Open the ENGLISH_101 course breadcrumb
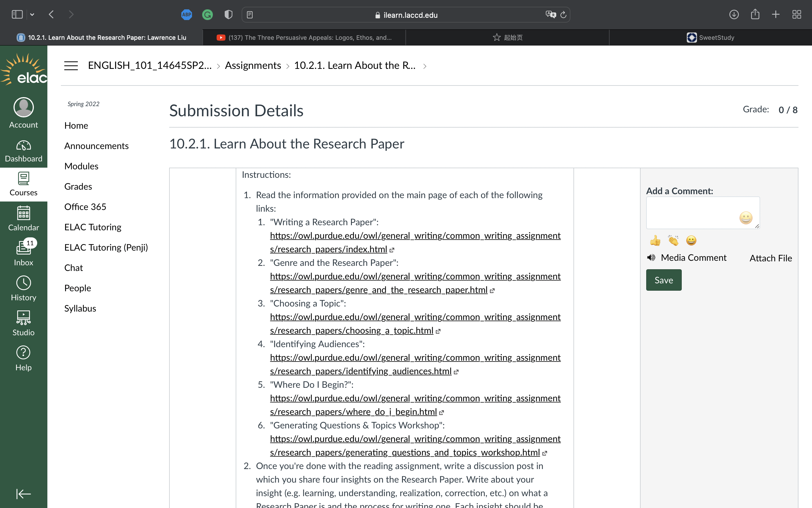This screenshot has height=508, width=812. (x=150, y=65)
